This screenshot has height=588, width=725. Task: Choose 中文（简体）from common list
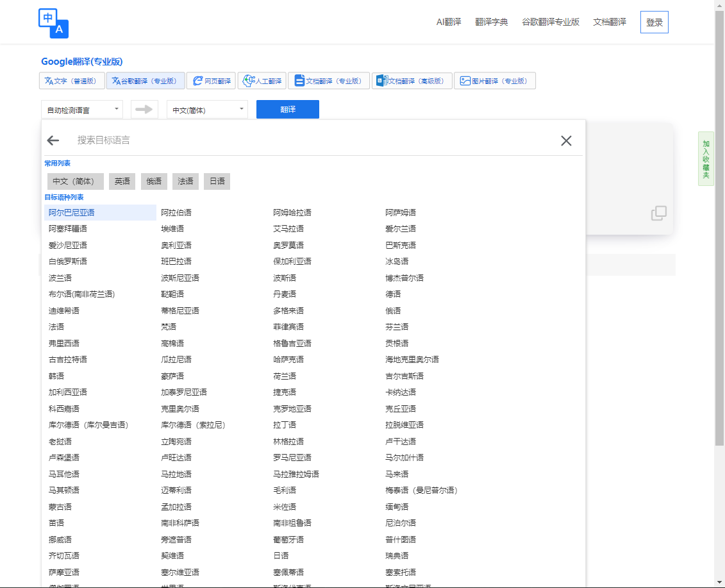point(76,181)
